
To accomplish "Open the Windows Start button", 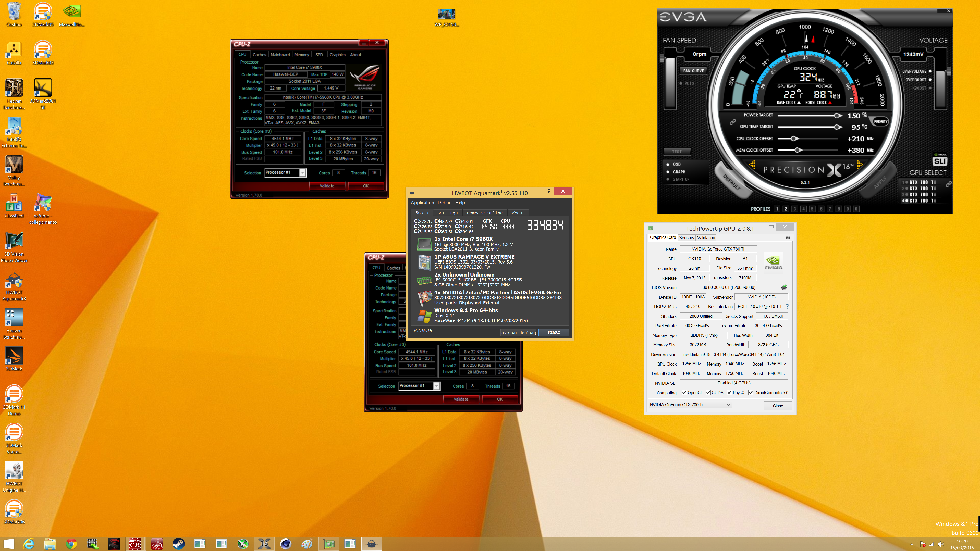I will click(8, 544).
